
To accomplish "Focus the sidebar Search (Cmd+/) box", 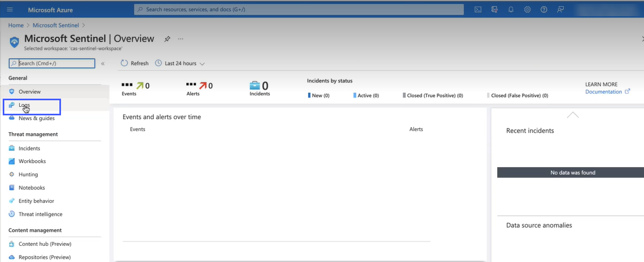I will (52, 63).
